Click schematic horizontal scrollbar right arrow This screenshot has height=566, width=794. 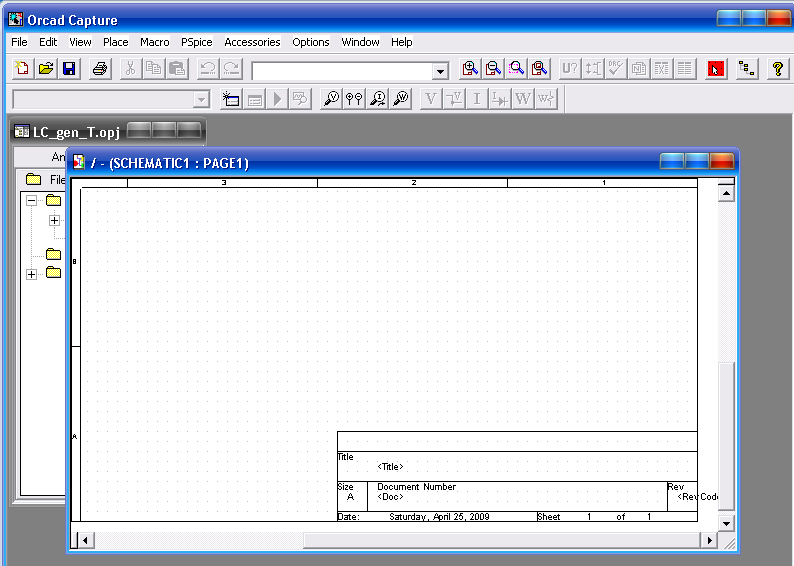tap(709, 541)
